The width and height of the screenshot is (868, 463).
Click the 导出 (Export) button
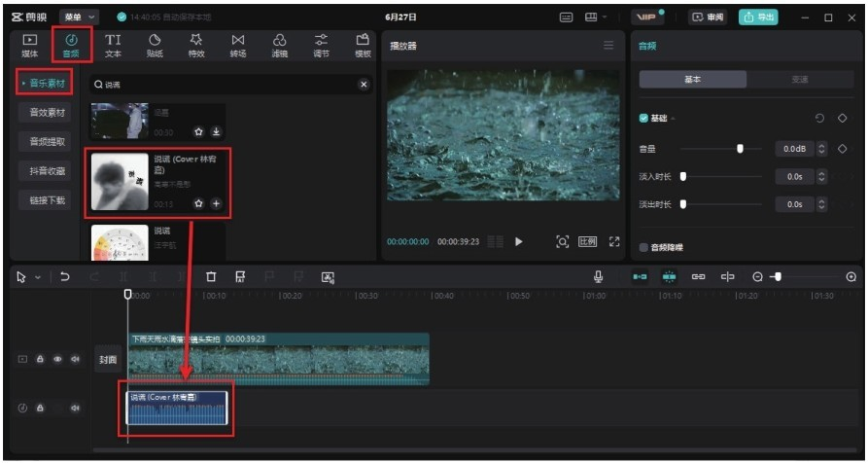point(758,18)
